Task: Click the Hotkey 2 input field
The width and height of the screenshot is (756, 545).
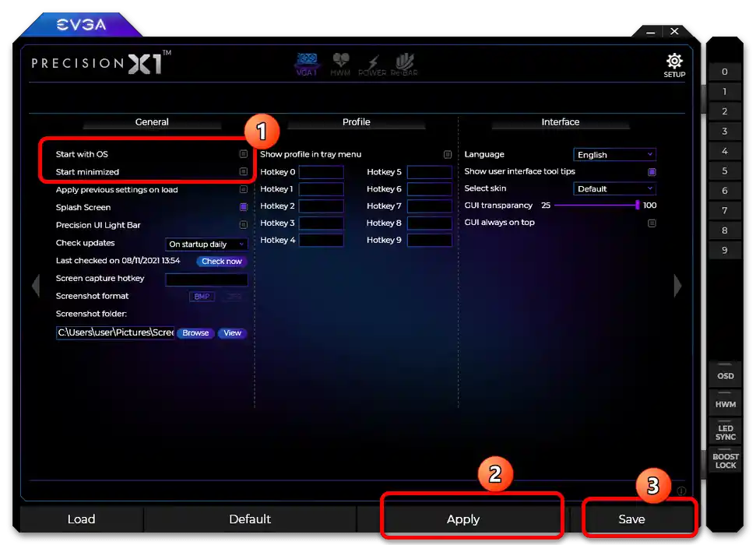Action: tap(321, 206)
